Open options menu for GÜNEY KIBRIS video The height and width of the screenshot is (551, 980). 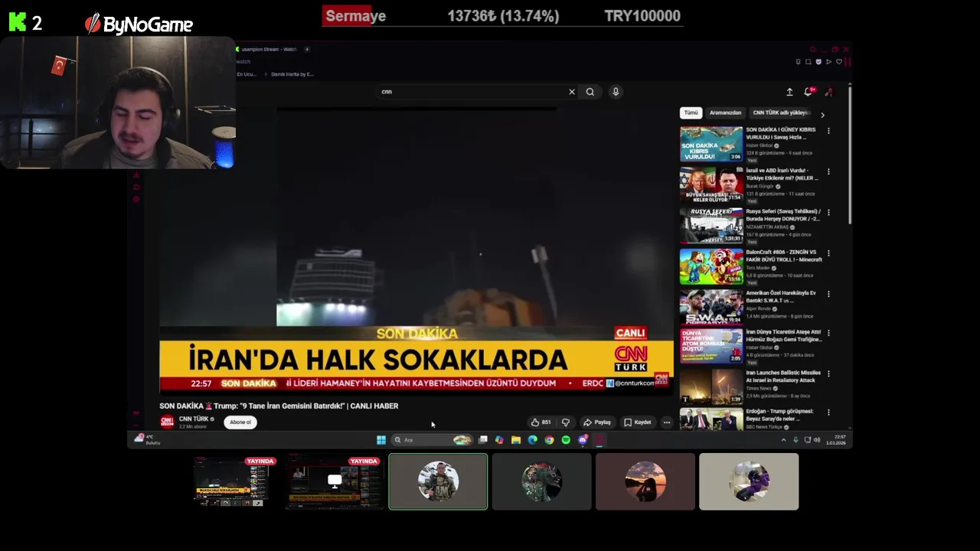click(x=828, y=131)
